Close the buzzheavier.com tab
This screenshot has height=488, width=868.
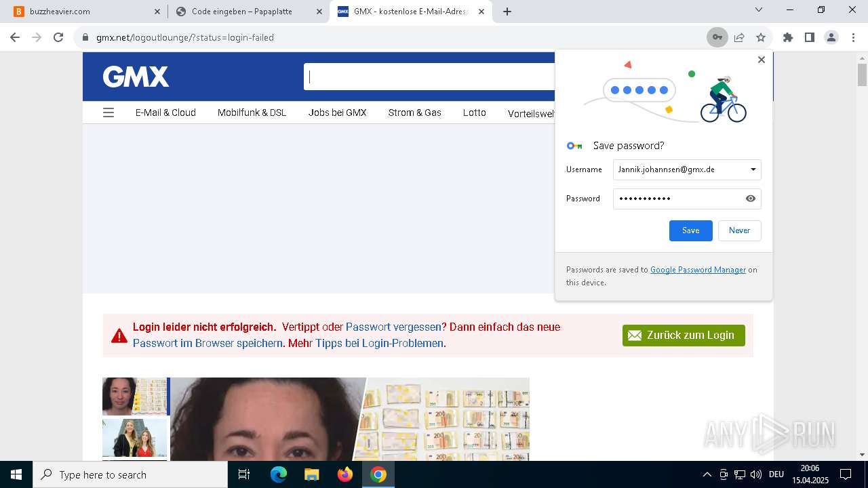[157, 12]
